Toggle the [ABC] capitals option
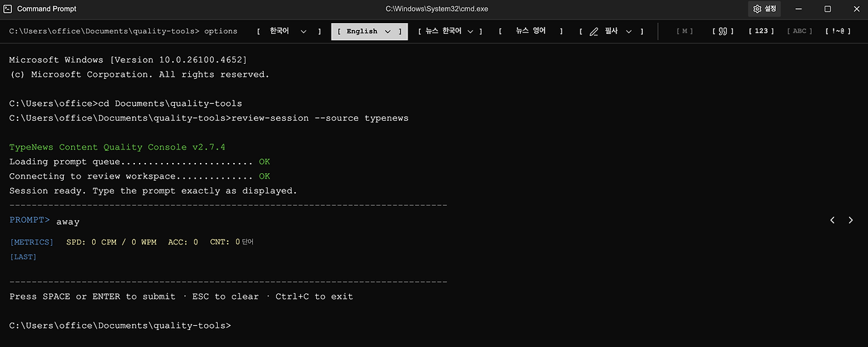 point(800,31)
